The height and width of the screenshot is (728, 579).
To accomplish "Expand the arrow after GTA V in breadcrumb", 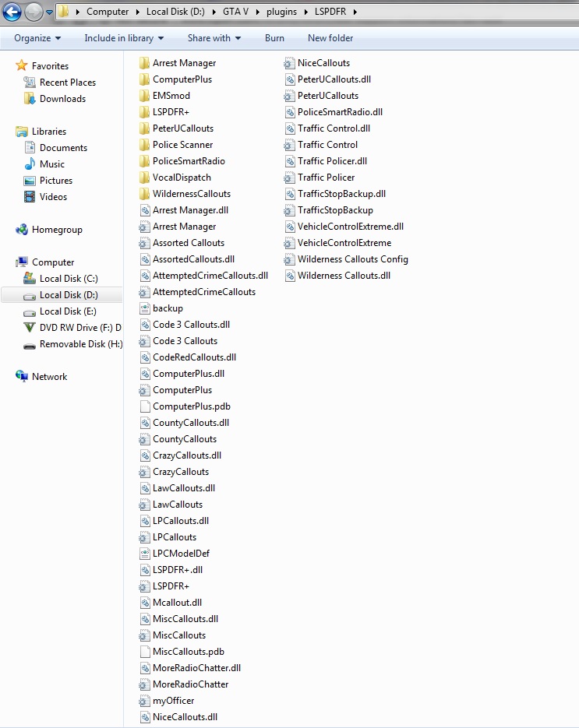I will [257, 12].
